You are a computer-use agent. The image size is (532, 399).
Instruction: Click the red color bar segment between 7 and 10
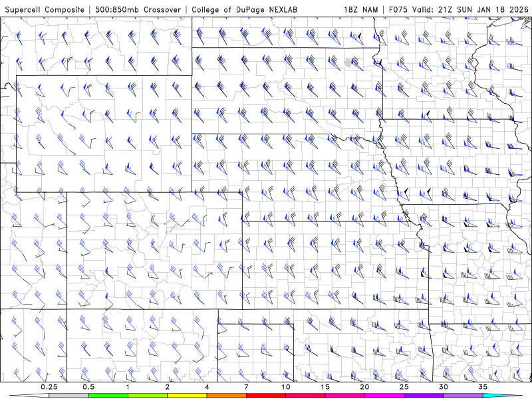click(x=266, y=396)
